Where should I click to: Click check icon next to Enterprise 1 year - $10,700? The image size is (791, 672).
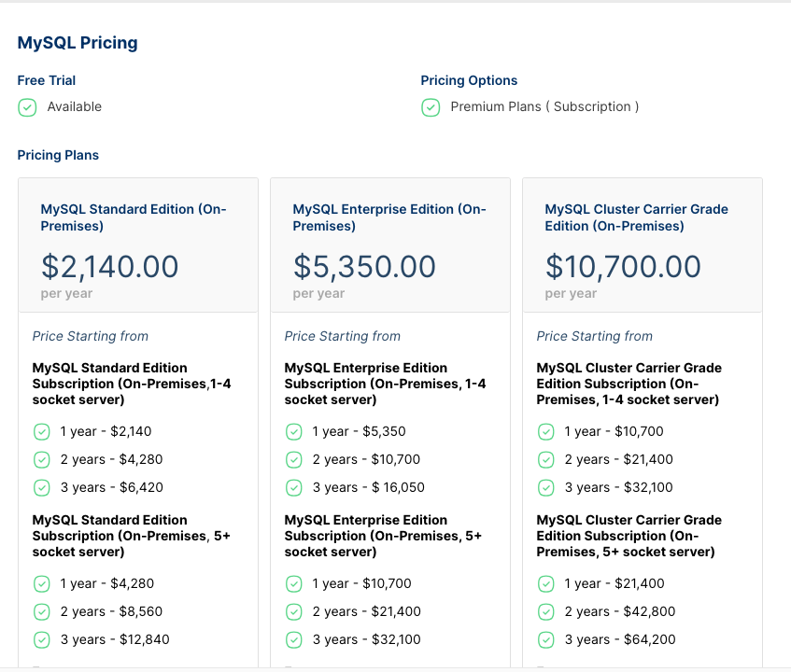click(293, 583)
